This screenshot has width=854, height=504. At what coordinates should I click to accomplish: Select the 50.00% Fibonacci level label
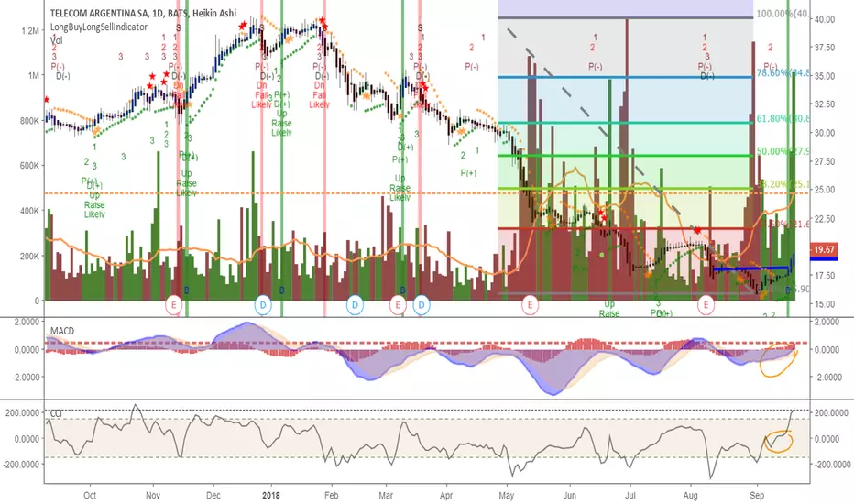[x=783, y=151]
